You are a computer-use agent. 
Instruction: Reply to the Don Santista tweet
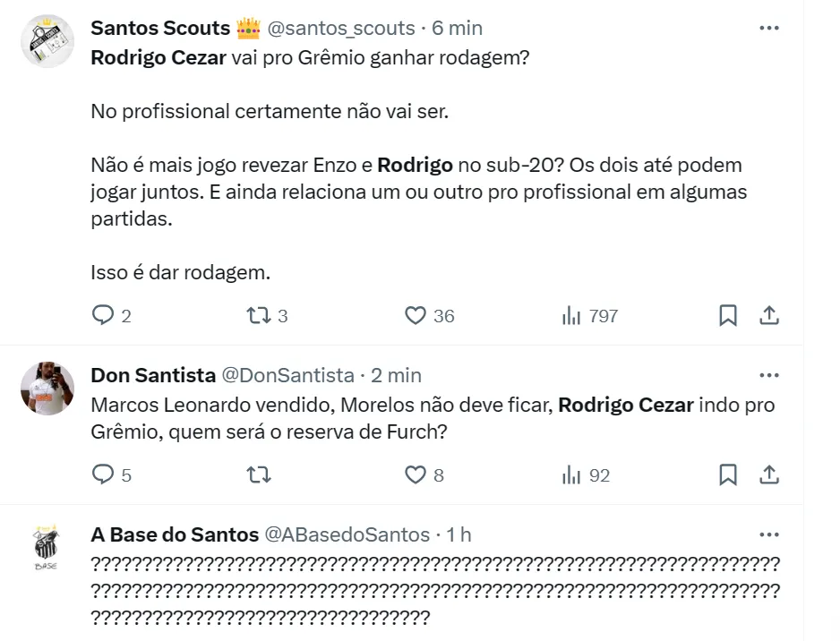(104, 474)
